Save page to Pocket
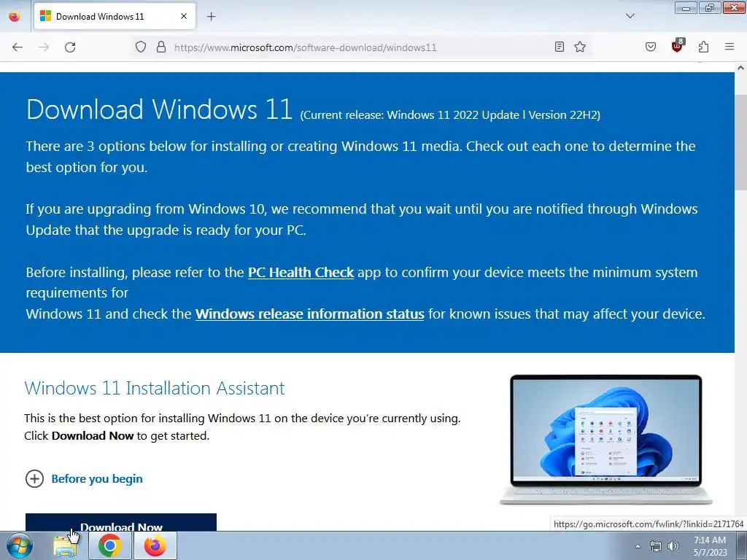Screen dimensions: 747x560 click(651, 47)
